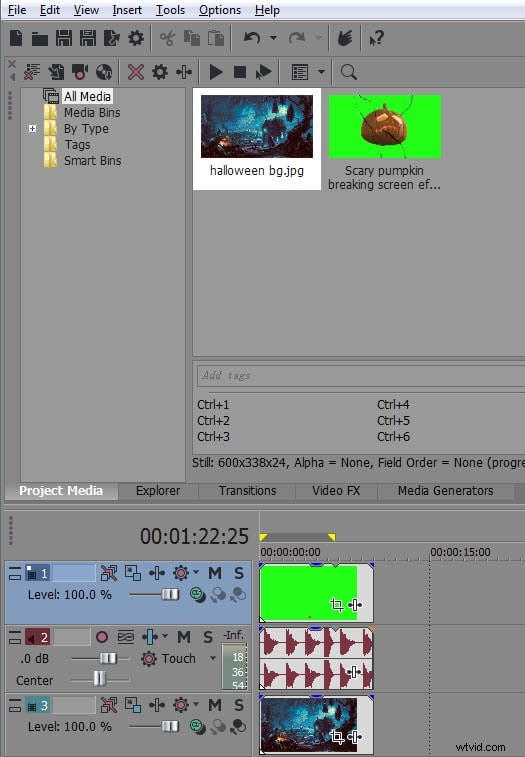
Task: Switch to the Media Generators tab
Action: (x=445, y=491)
